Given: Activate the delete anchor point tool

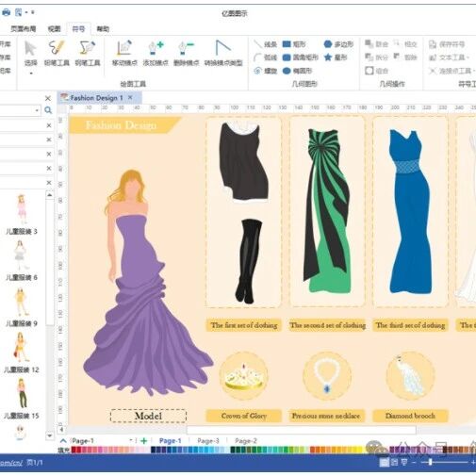Looking at the screenshot, I should coord(187,53).
